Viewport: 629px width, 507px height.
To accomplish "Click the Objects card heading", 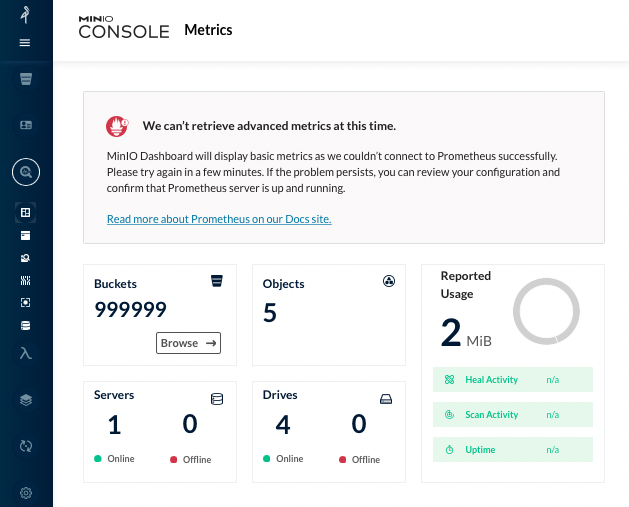I will pyautogui.click(x=284, y=284).
